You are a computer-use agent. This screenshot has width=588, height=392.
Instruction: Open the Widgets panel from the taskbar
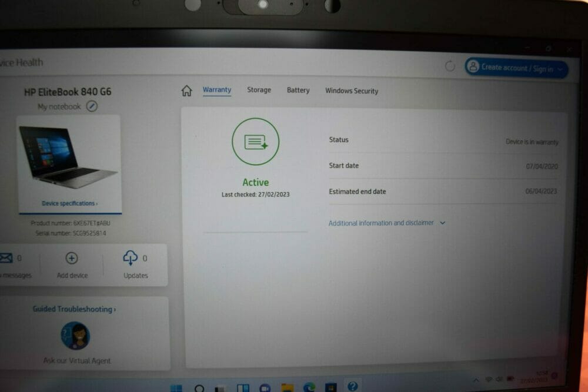tap(243, 388)
